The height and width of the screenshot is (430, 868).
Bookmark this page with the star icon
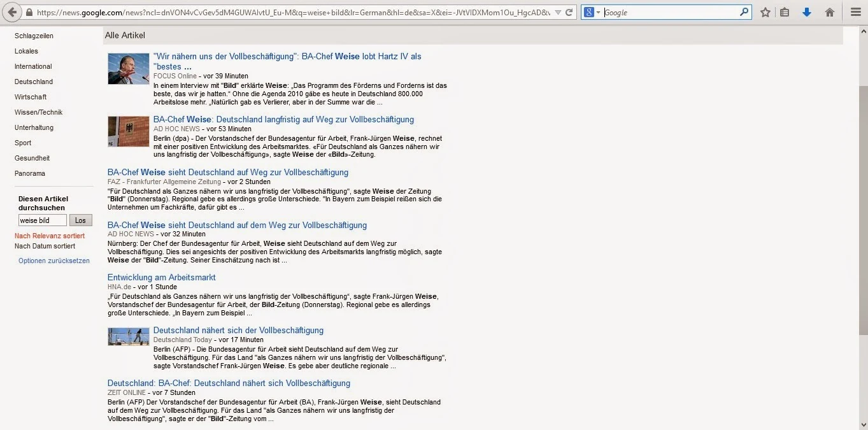coord(765,12)
